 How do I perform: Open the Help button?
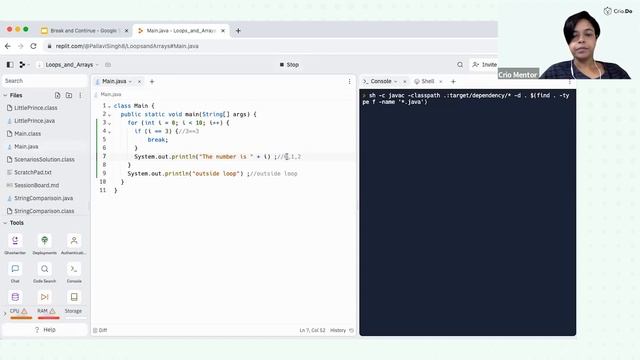pos(45,330)
